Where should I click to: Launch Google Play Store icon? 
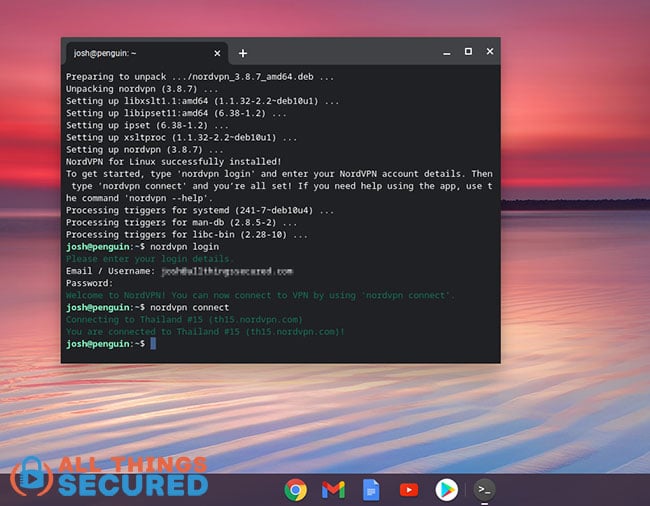point(446,490)
